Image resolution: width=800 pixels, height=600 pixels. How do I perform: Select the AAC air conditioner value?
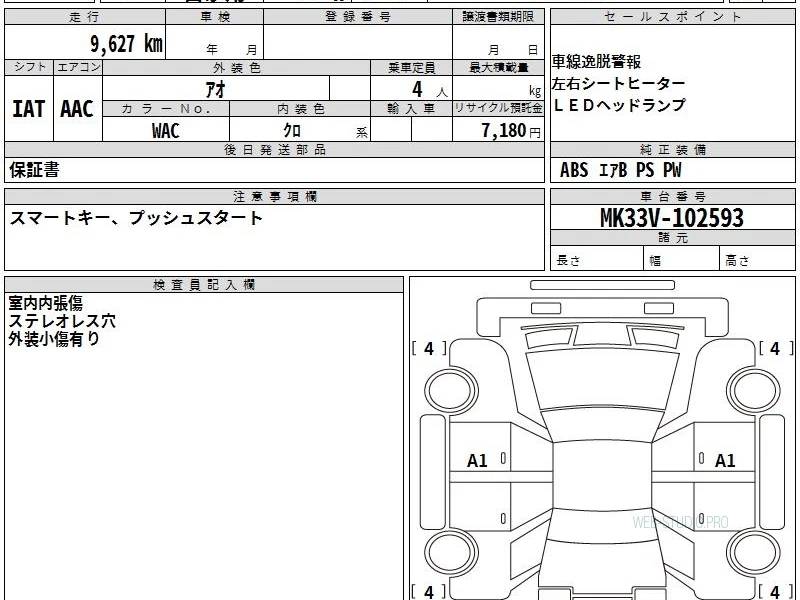77,109
